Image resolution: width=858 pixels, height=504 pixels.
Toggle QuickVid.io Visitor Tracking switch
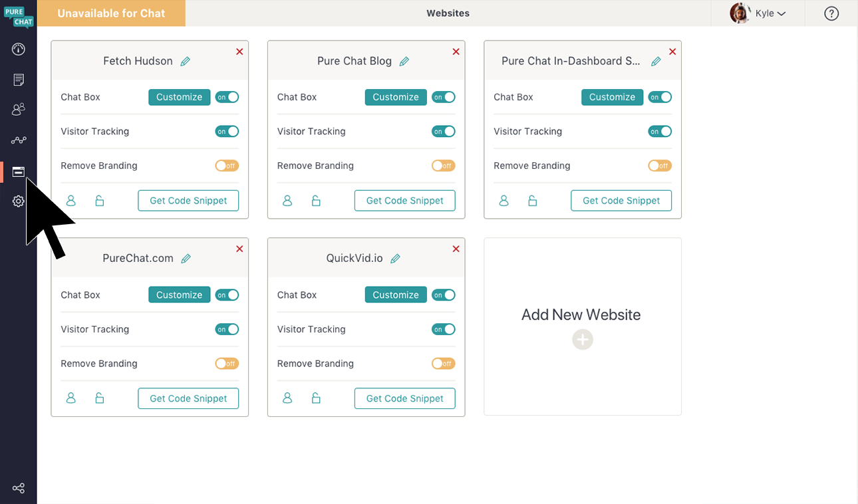444,329
